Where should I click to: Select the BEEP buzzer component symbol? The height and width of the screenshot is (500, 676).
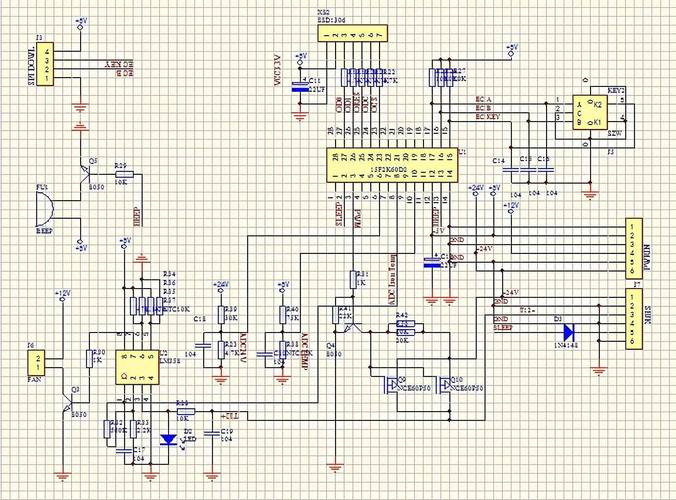pyautogui.click(x=44, y=209)
